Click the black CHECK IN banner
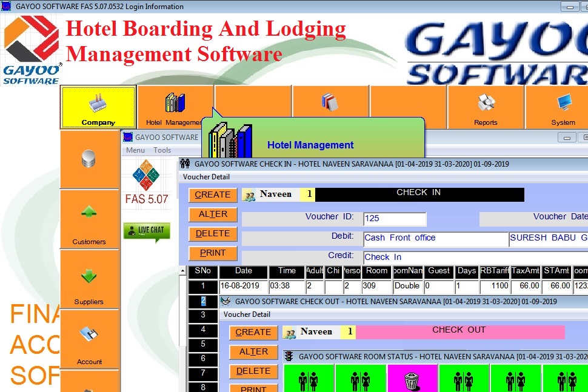Viewport: 588px width, 392px height. 419,195
